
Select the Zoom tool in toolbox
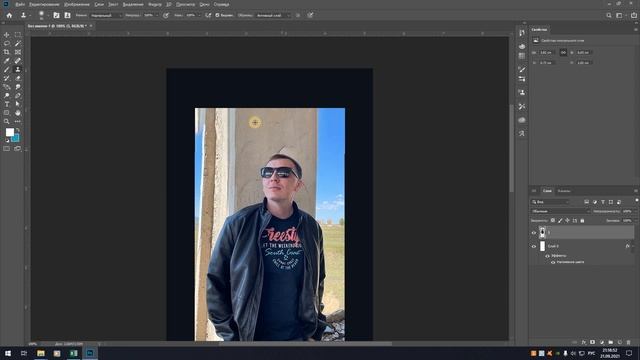[x=7, y=122]
